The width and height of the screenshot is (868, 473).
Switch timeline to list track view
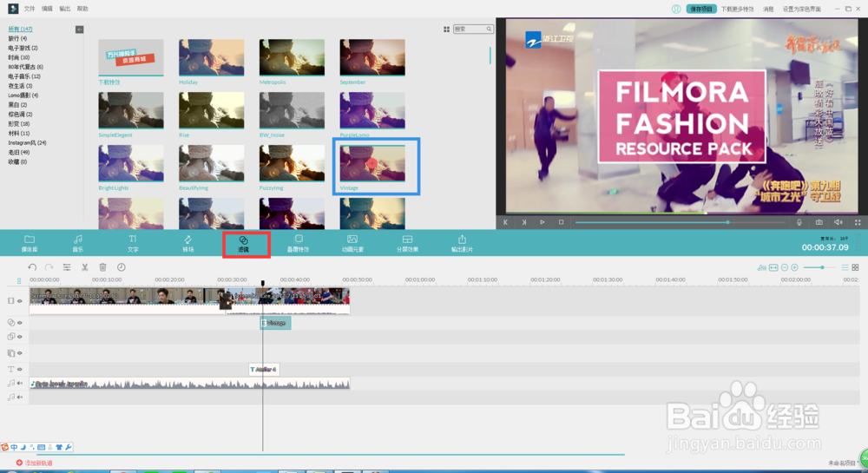click(845, 268)
